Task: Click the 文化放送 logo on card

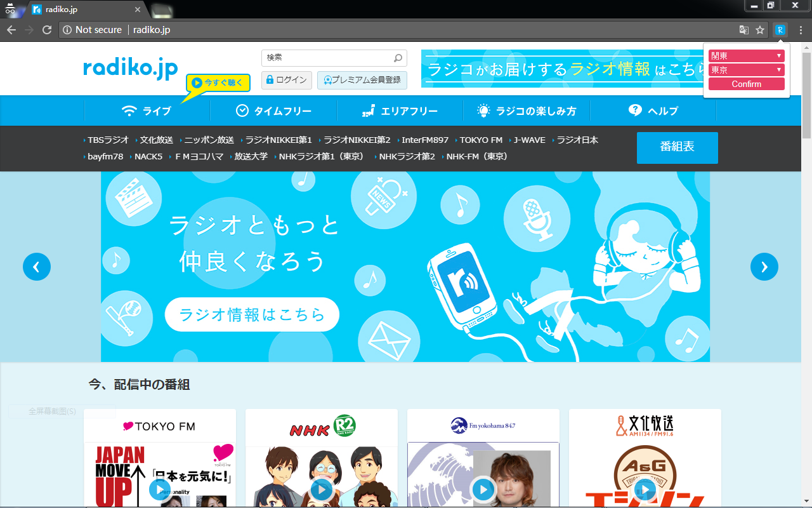Action: point(645,425)
